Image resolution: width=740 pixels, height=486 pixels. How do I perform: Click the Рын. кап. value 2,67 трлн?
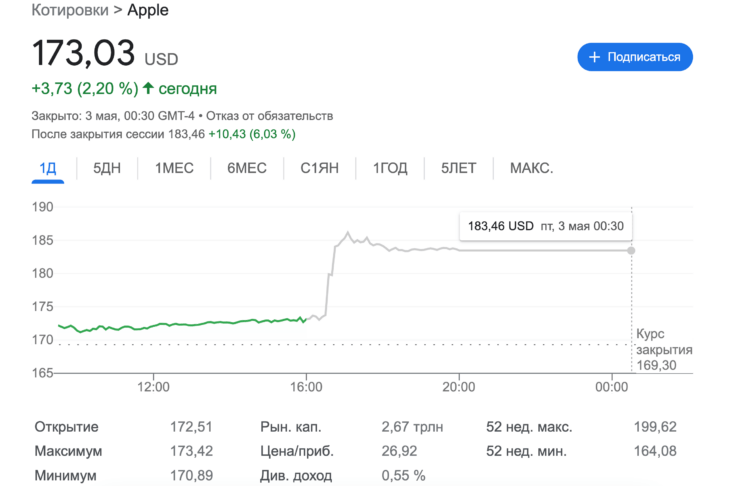[412, 427]
